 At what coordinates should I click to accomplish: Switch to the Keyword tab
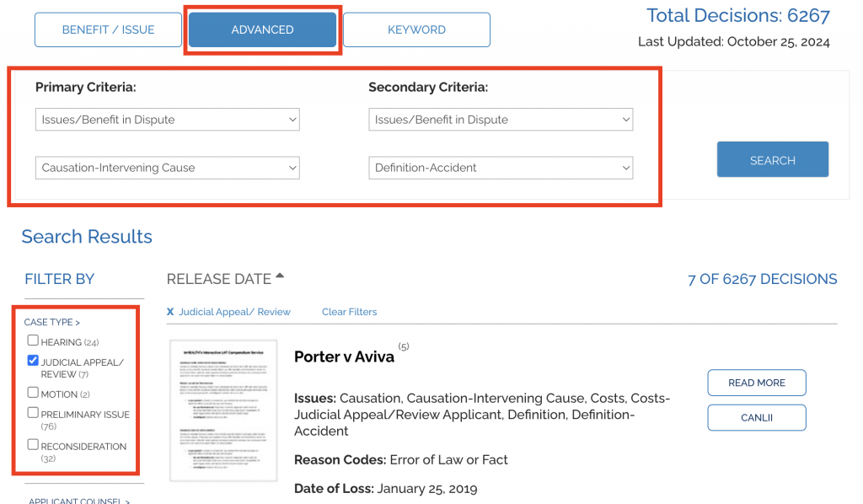(x=416, y=29)
